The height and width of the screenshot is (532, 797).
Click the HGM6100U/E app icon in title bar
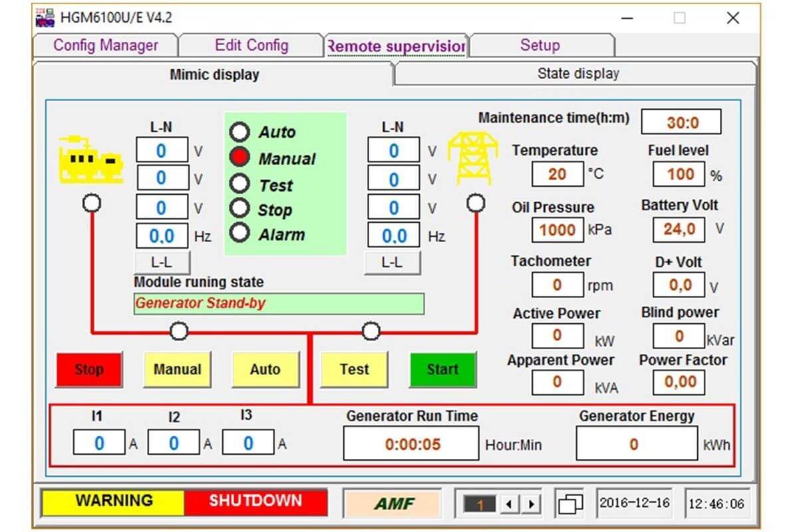[45, 18]
